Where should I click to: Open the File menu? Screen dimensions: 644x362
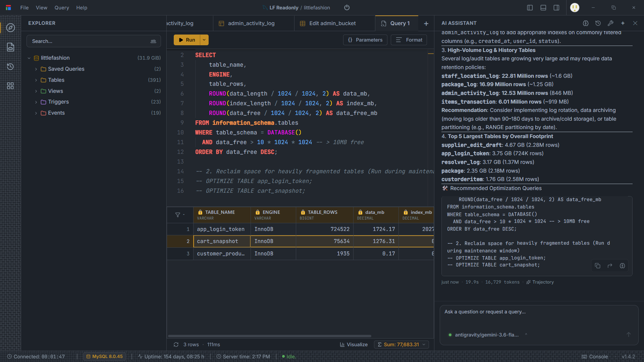pos(24,7)
